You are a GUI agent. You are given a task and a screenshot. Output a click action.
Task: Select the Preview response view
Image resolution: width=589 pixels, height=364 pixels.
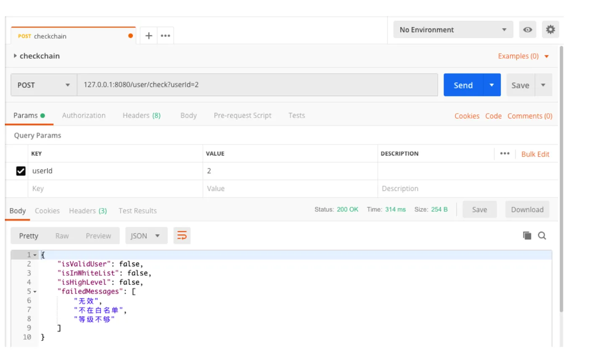point(98,236)
